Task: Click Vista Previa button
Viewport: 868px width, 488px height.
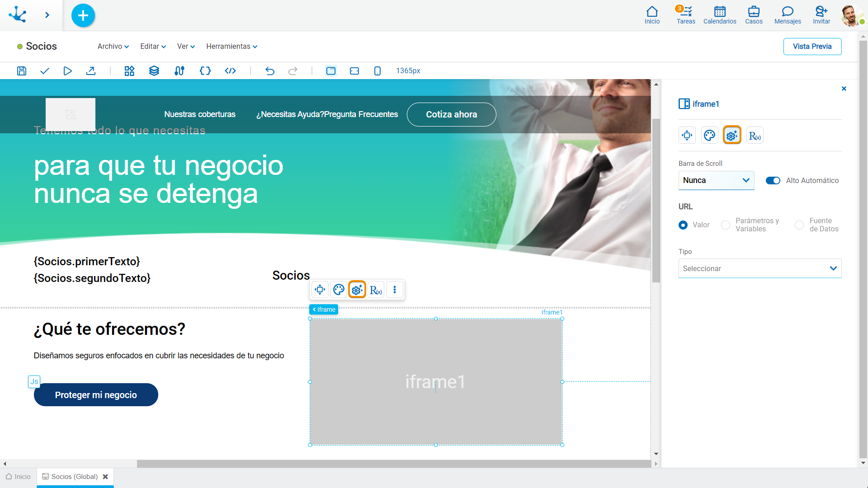Action: (x=812, y=47)
